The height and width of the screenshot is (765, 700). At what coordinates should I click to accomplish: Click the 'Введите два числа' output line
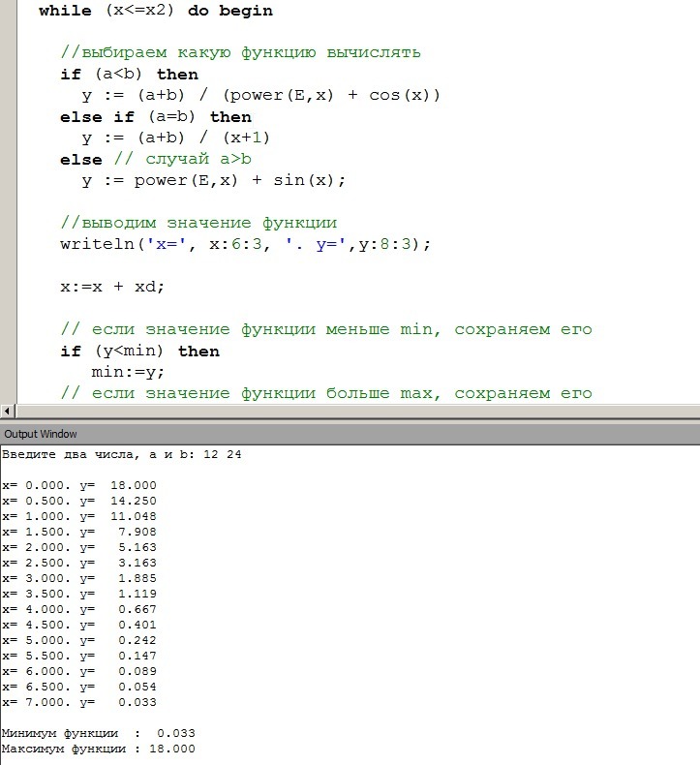pyautogui.click(x=121, y=455)
